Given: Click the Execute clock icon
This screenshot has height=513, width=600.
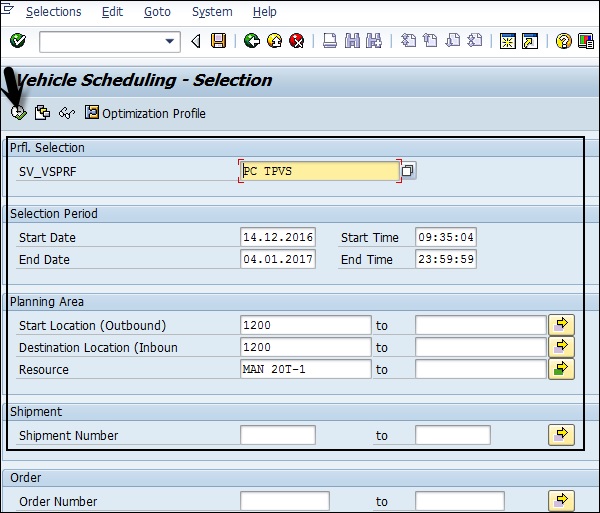Looking at the screenshot, I should (x=18, y=113).
